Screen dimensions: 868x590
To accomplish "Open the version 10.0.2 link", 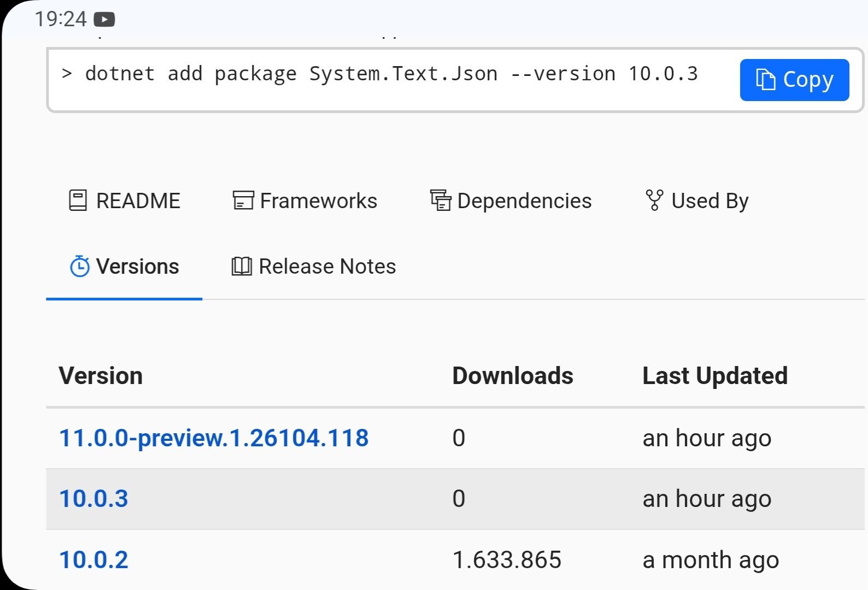I will coord(93,560).
